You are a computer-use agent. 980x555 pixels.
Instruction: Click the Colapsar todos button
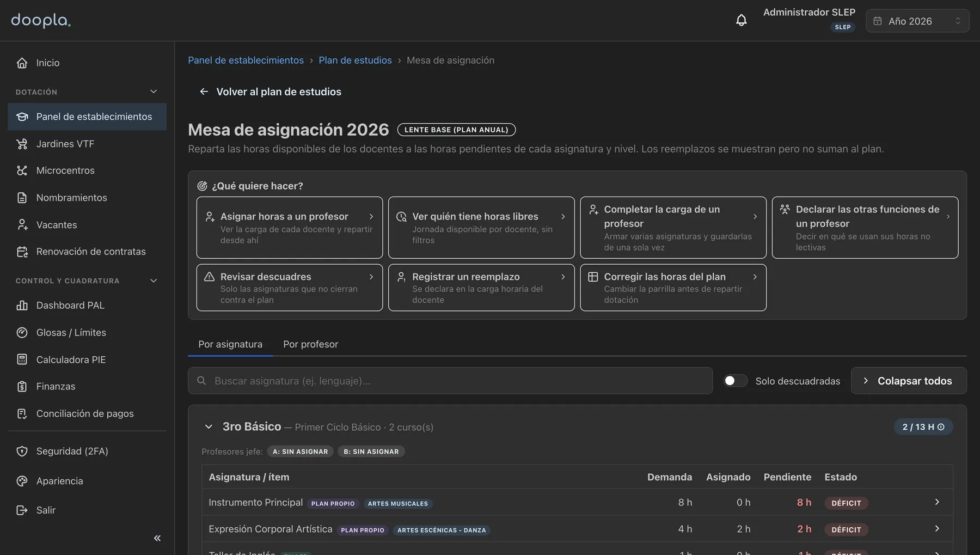click(909, 381)
